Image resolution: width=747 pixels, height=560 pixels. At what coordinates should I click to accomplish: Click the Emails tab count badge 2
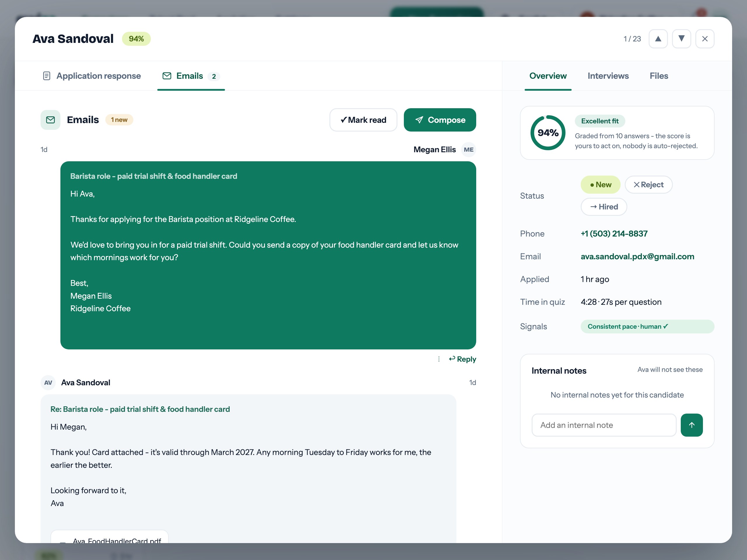pos(213,77)
